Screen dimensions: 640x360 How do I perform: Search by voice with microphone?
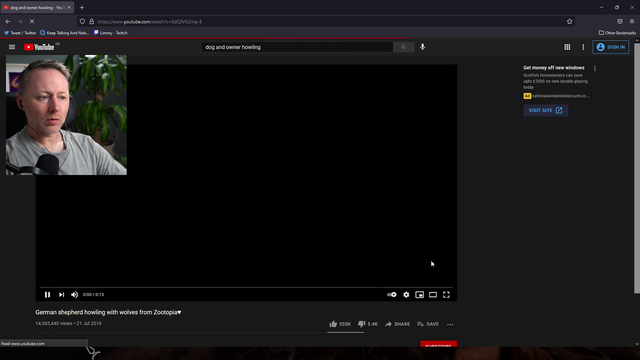[x=422, y=47]
